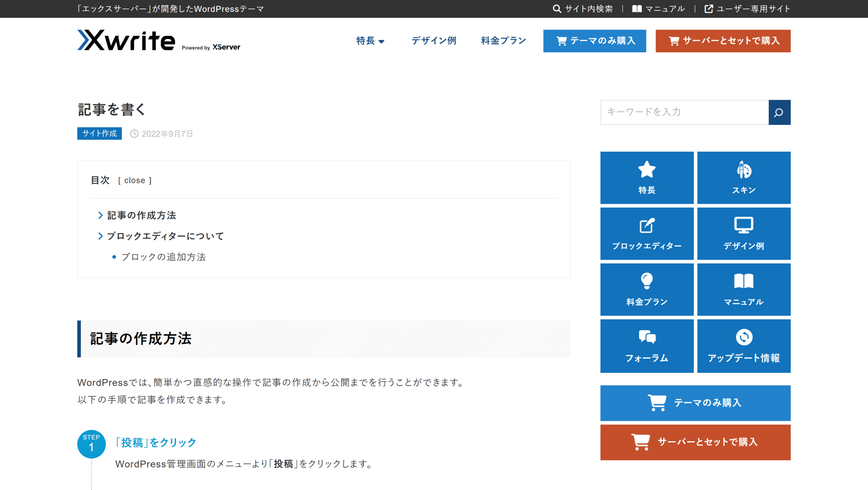Click the ブロックエディター edit icon tile
This screenshot has height=490, width=868.
click(x=647, y=233)
